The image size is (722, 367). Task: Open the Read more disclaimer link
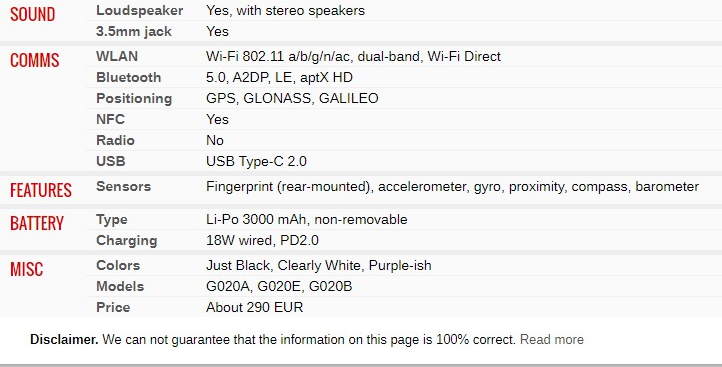coord(552,340)
